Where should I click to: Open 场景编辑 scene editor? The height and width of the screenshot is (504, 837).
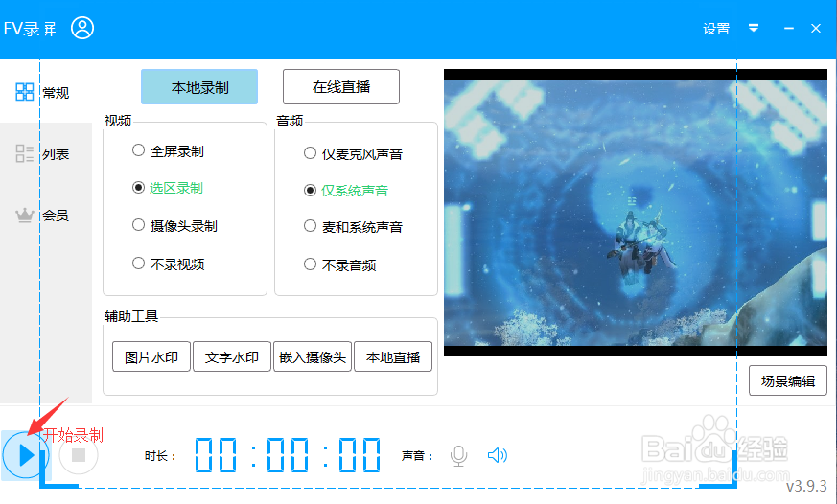[788, 380]
